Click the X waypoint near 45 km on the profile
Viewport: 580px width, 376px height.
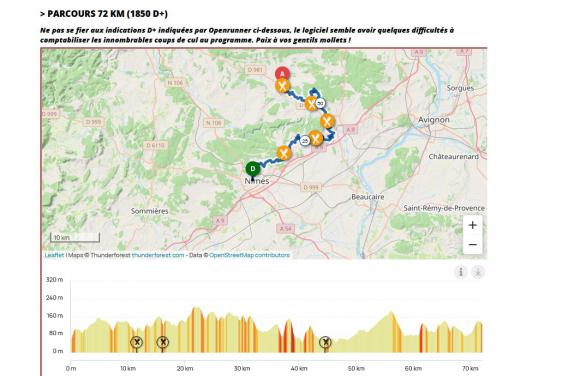[x=325, y=342]
